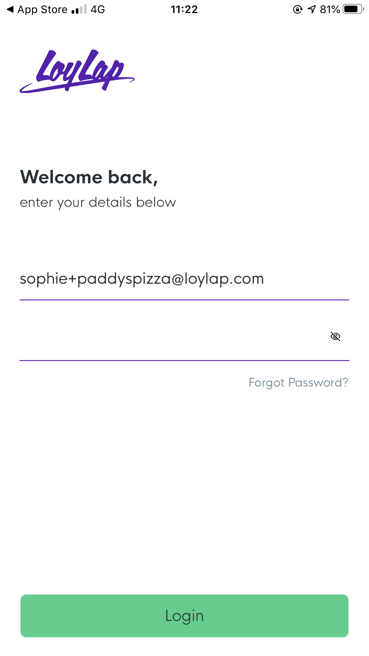Toggle password visibility eye icon
Screen dimensions: 369x656
(335, 336)
